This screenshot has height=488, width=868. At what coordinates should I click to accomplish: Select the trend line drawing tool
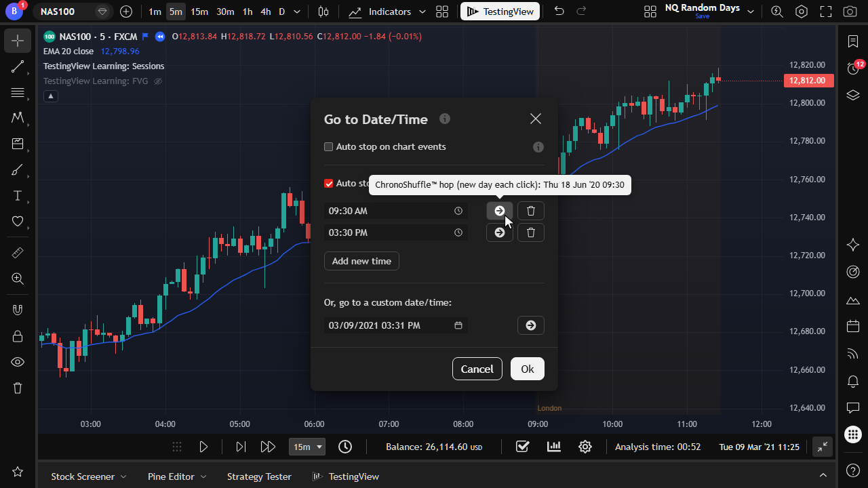tap(18, 66)
